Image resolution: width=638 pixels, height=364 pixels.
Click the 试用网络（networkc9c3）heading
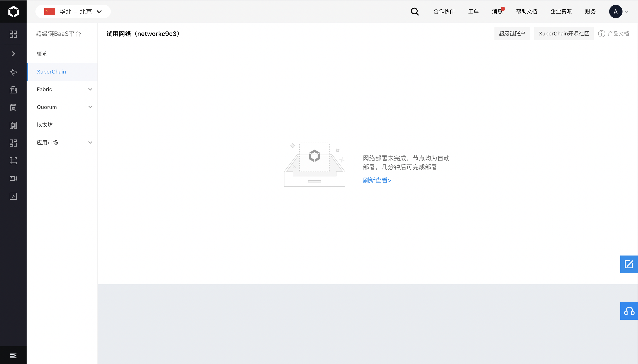(143, 34)
